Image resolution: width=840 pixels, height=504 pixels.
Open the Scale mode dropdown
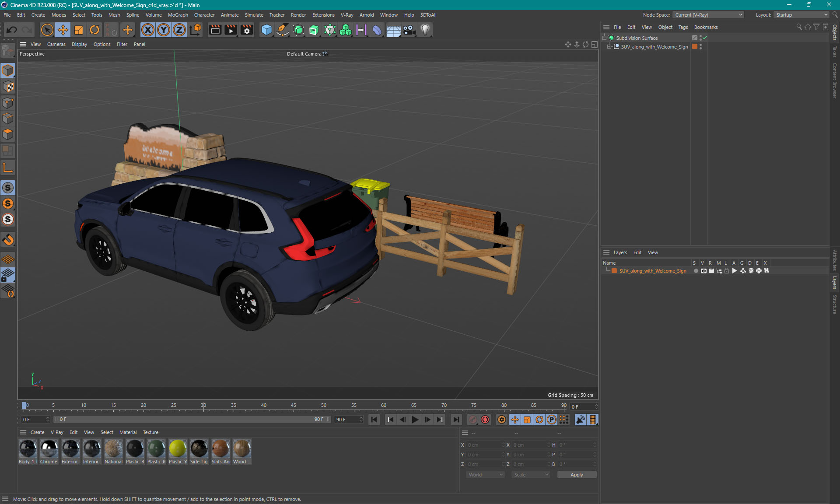point(531,475)
